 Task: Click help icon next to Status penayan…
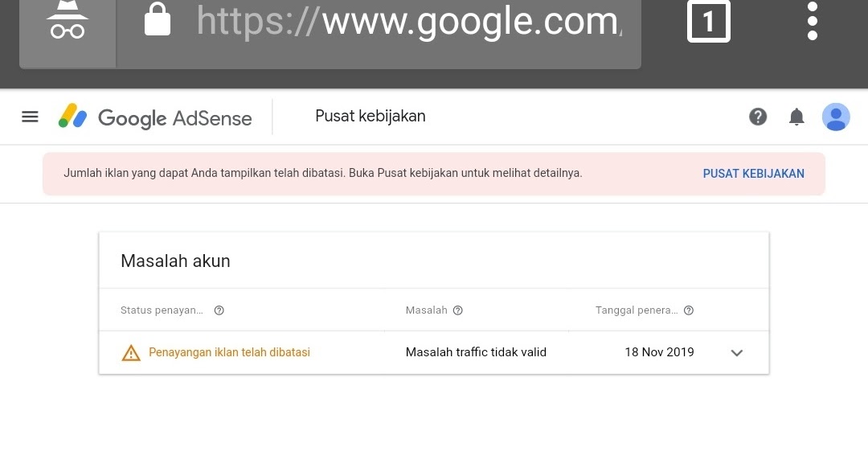(x=219, y=310)
